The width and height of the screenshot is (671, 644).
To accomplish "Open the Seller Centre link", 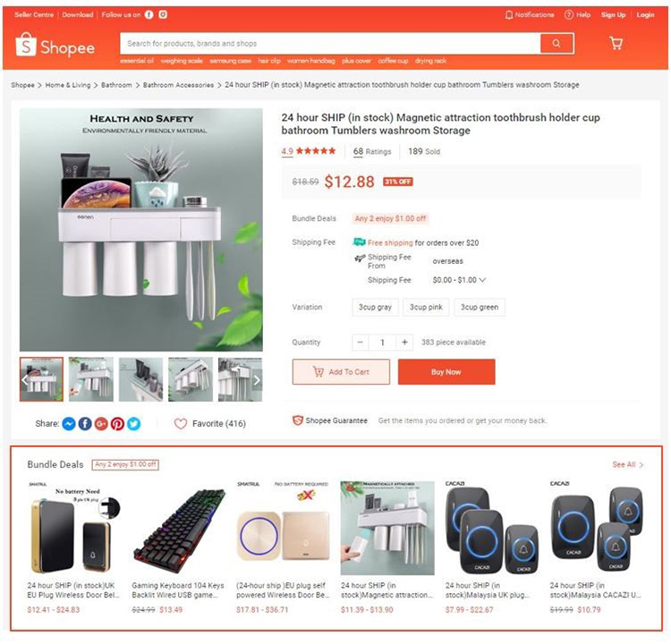I will 34,14.
